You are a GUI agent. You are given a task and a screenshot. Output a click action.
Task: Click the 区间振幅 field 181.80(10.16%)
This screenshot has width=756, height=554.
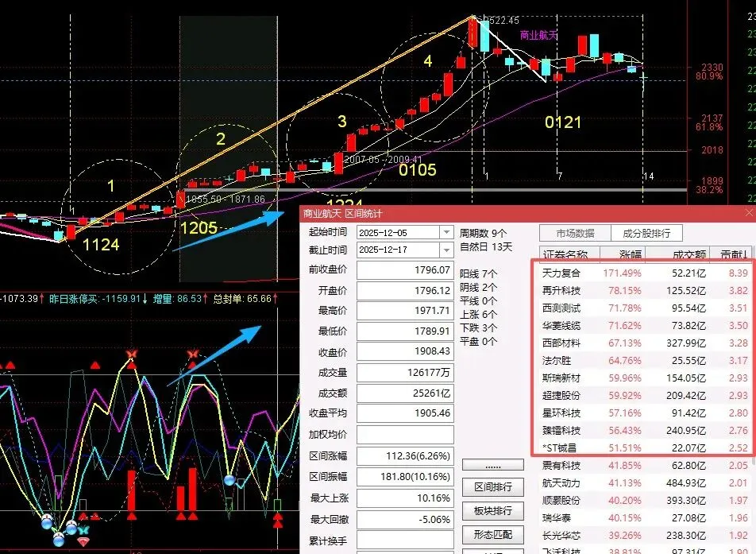click(405, 477)
